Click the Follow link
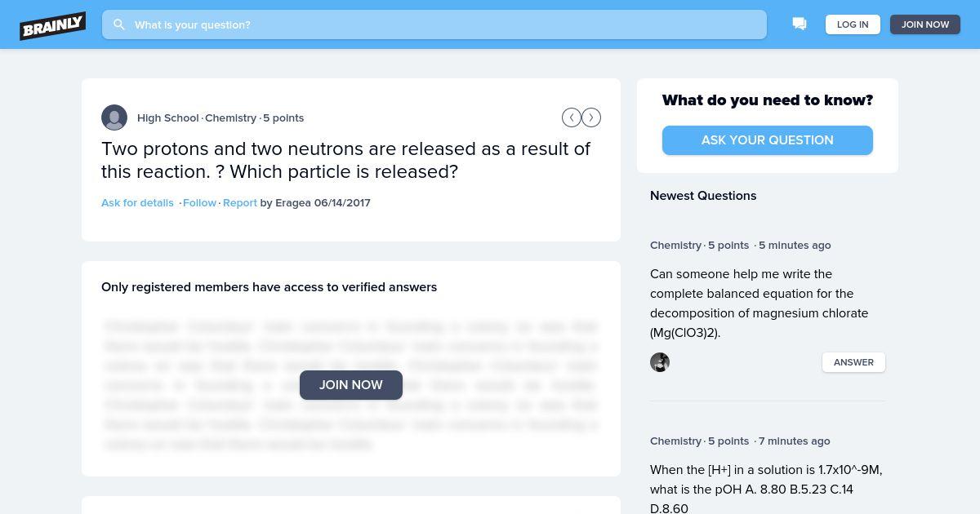Screen dimensions: 980x514 (199, 202)
